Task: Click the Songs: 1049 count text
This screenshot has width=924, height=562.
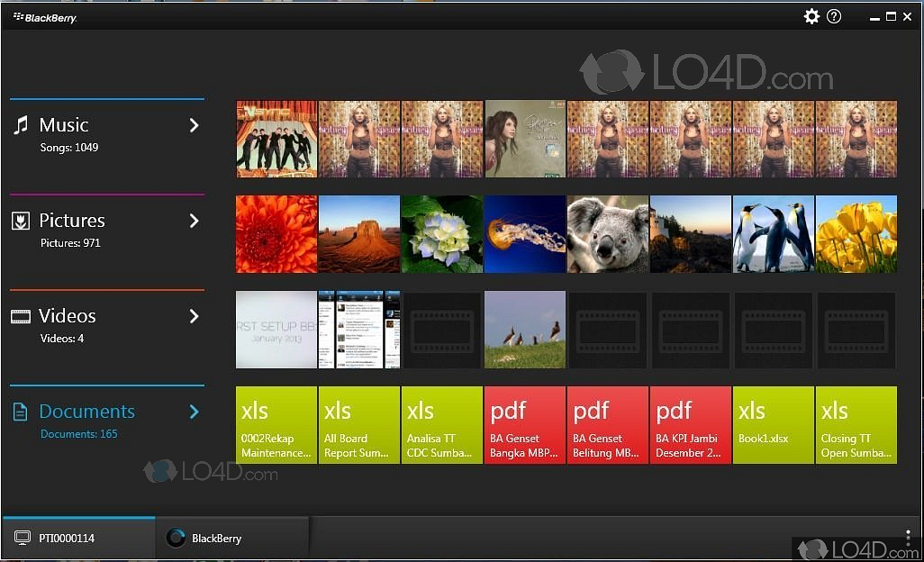Action: click(x=69, y=148)
